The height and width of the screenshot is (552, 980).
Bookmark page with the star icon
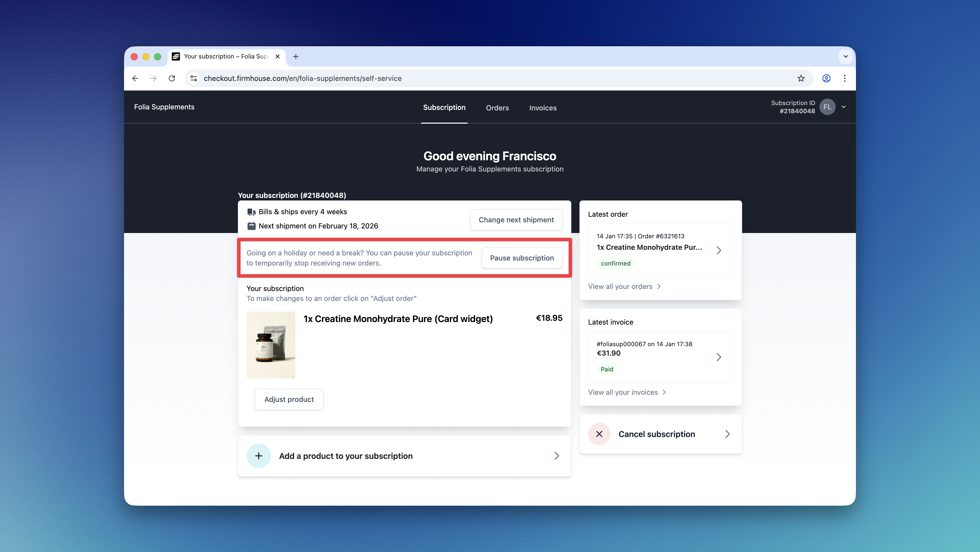pos(801,78)
